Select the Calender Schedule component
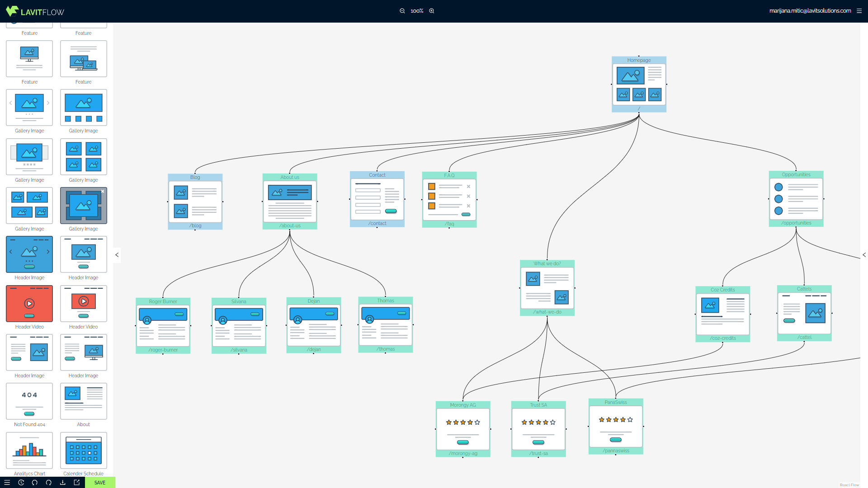The width and height of the screenshot is (868, 488). click(x=84, y=450)
